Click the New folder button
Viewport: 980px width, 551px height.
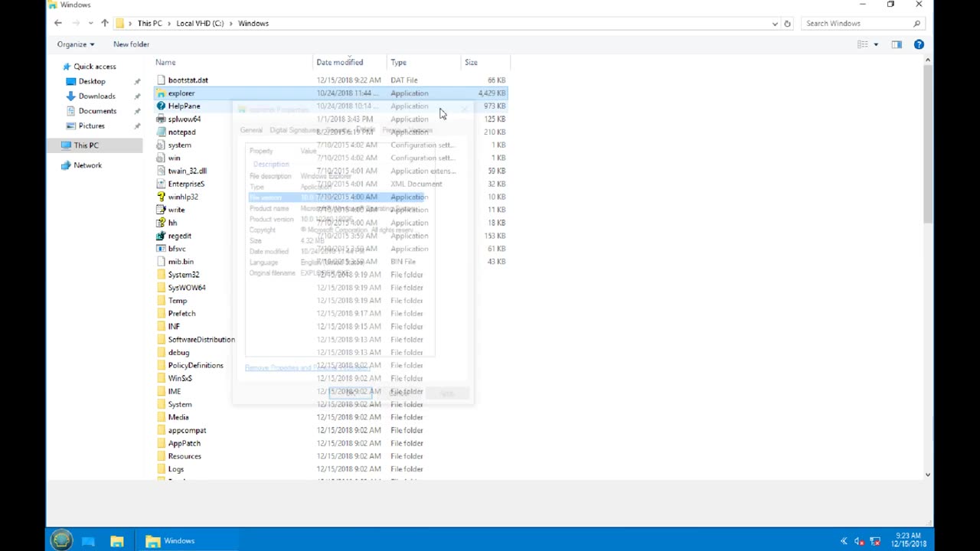pyautogui.click(x=131, y=44)
